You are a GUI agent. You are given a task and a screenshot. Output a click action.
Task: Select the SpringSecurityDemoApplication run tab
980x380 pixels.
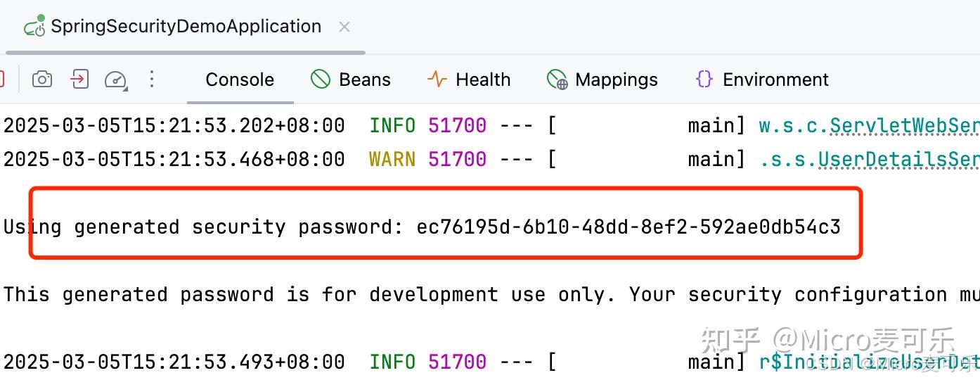coord(186,27)
